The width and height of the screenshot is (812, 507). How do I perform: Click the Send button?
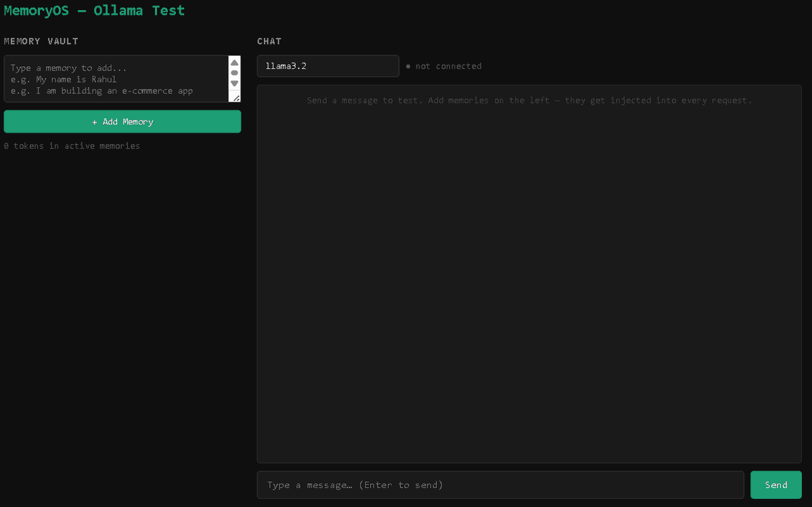click(x=776, y=485)
